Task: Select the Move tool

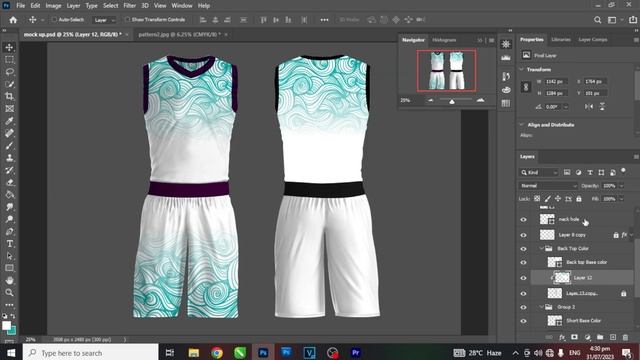Action: 9,47
